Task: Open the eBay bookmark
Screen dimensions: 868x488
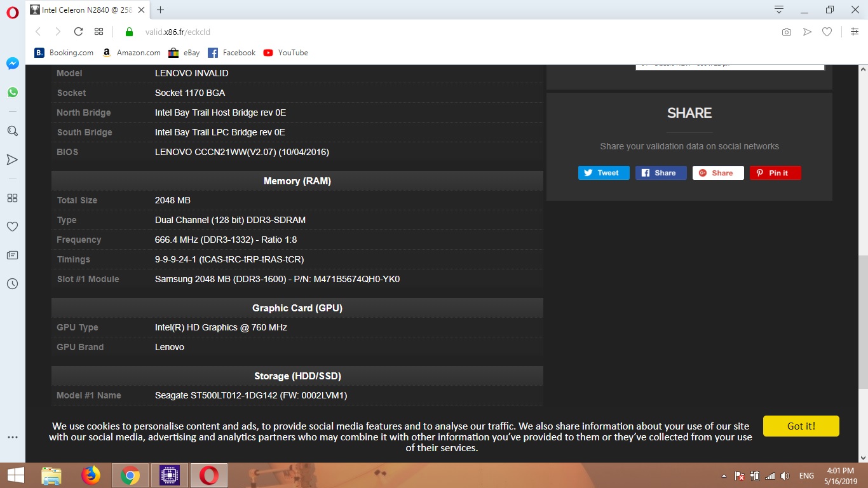Action: 184,53
